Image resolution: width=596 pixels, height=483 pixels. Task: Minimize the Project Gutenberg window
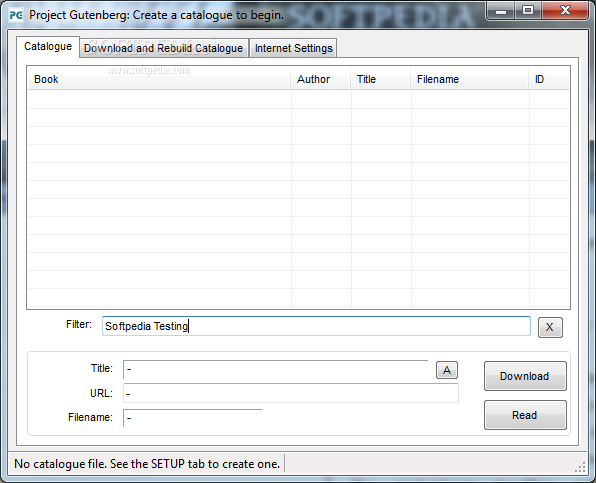point(501,11)
